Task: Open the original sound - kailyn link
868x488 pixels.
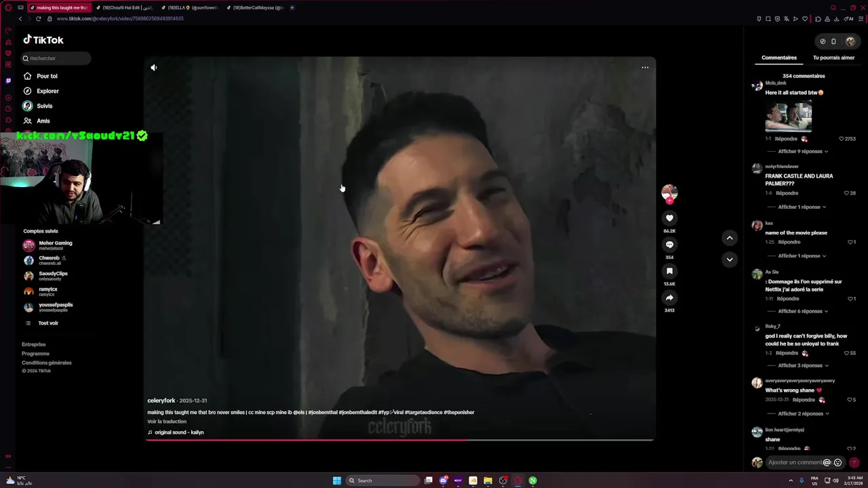Action: click(176, 432)
